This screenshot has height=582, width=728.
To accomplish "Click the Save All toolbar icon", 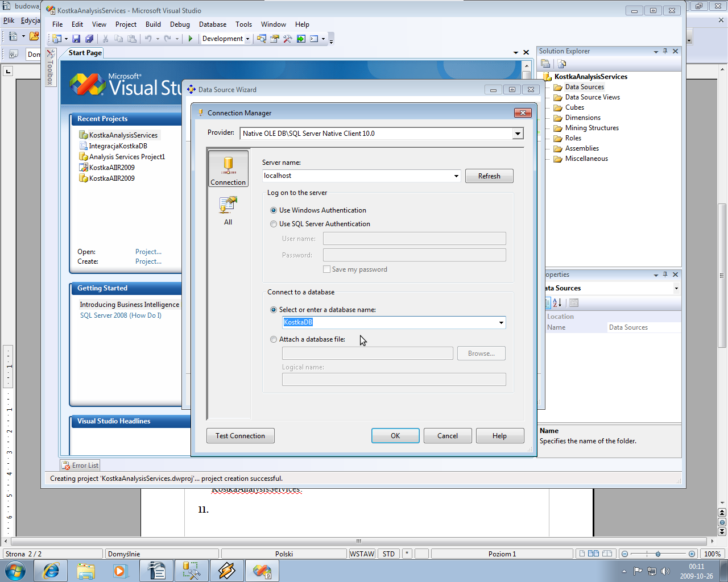I will point(89,39).
